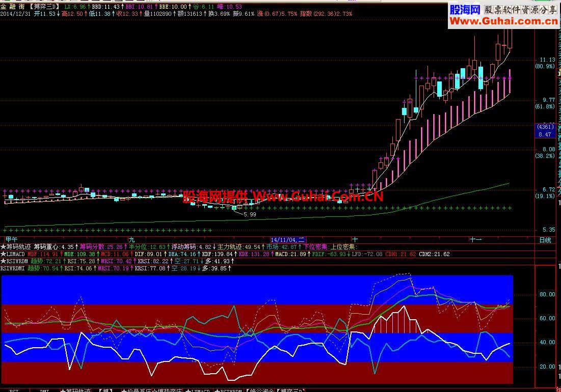Screen dimensions: 561x392
Task: Open the DMI tab at bottom
Action: click(x=44, y=390)
